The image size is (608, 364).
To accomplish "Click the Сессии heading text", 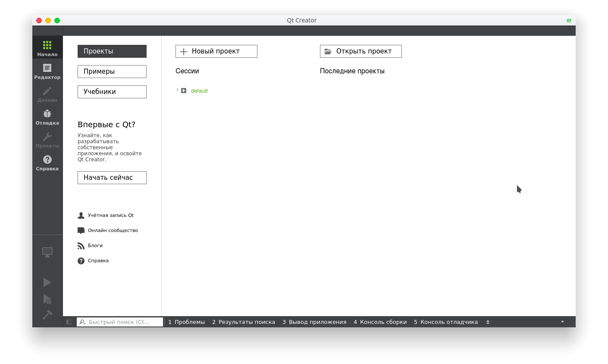I will [x=187, y=71].
